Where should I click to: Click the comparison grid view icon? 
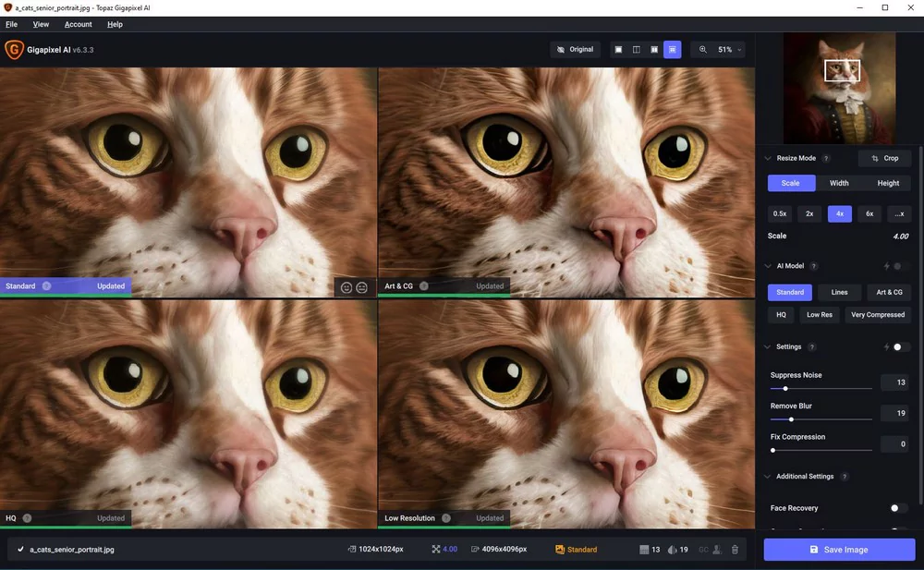(672, 49)
